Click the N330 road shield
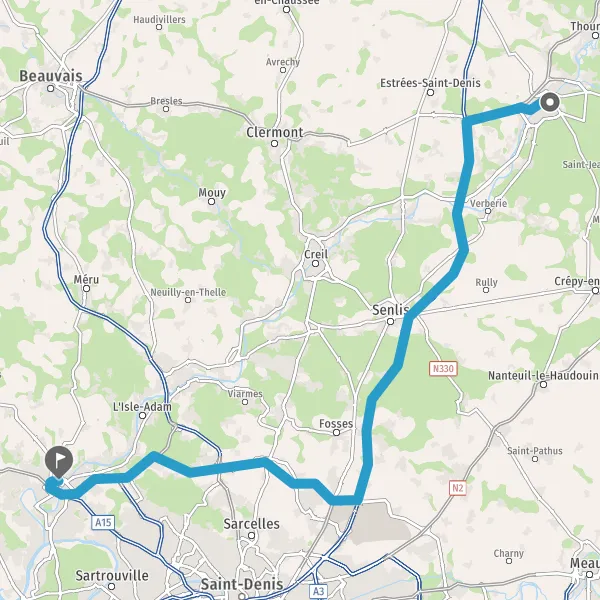 tap(443, 369)
